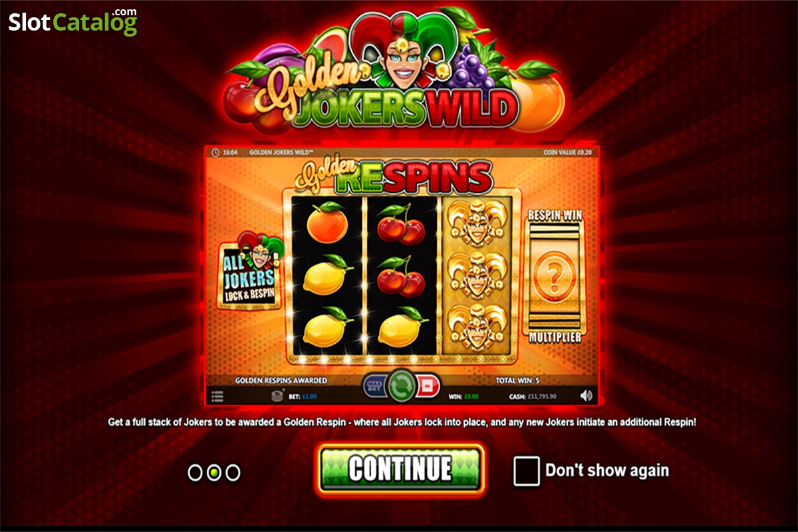Image resolution: width=798 pixels, height=532 pixels.
Task: Check the Don't show again box
Action: coord(527,471)
